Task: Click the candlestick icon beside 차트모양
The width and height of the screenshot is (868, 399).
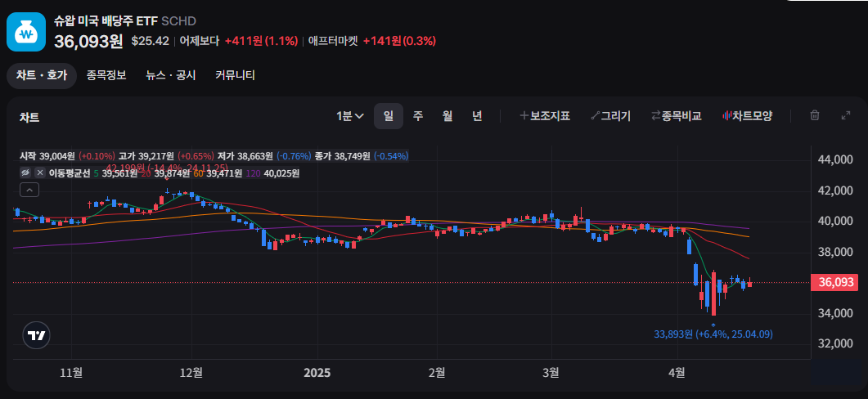Action: tap(726, 116)
